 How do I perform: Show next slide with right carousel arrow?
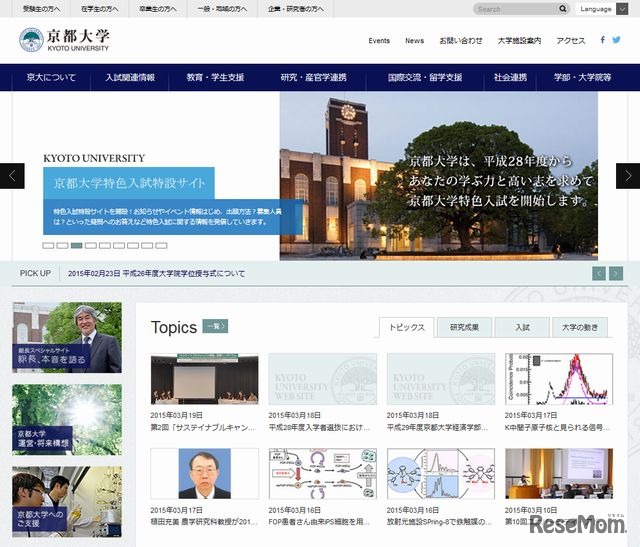click(628, 176)
